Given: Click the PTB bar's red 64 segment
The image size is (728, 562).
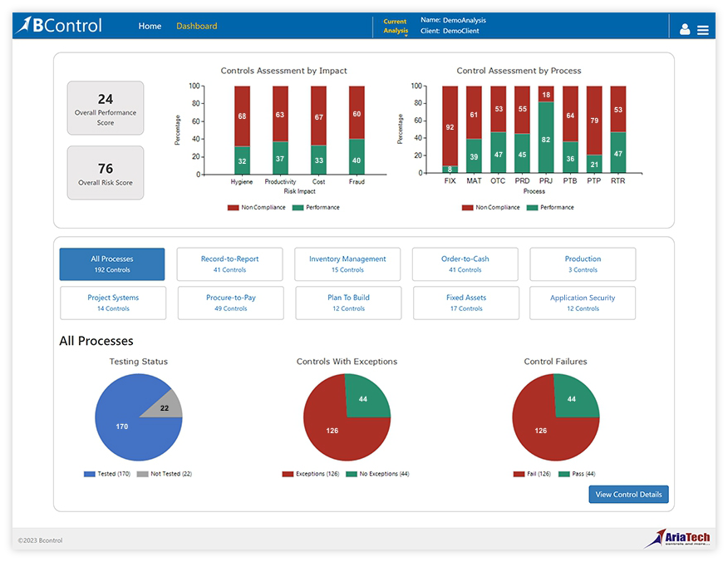Looking at the screenshot, I should point(570,114).
